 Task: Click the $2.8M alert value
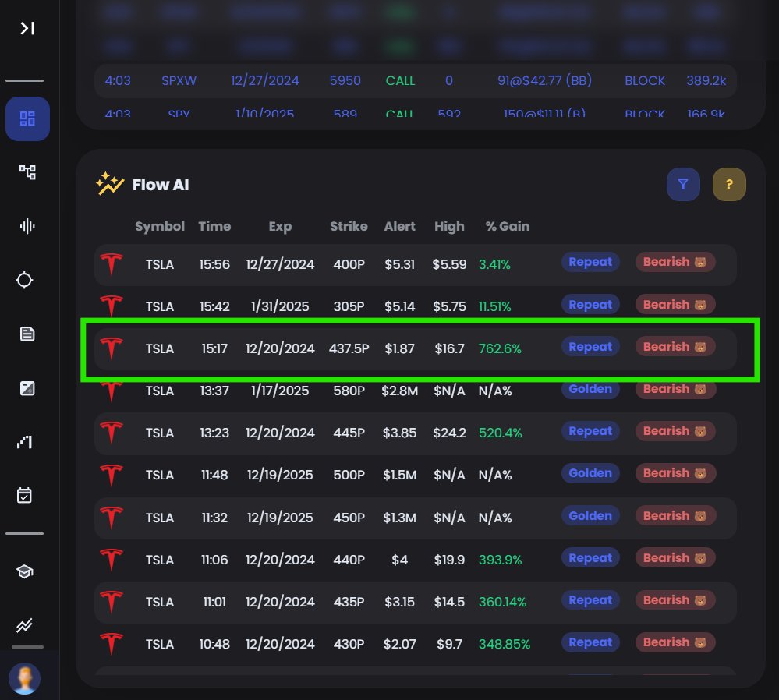(x=399, y=391)
